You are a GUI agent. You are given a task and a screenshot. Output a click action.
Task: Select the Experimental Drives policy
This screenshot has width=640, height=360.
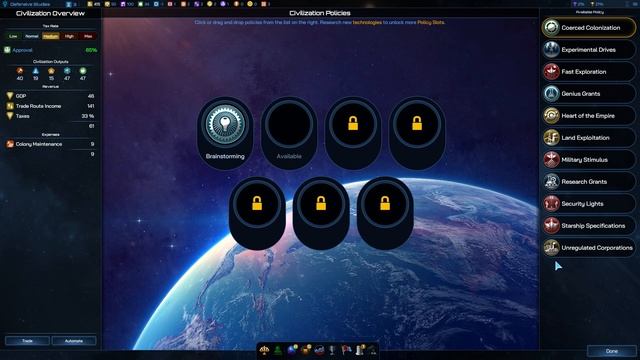589,50
